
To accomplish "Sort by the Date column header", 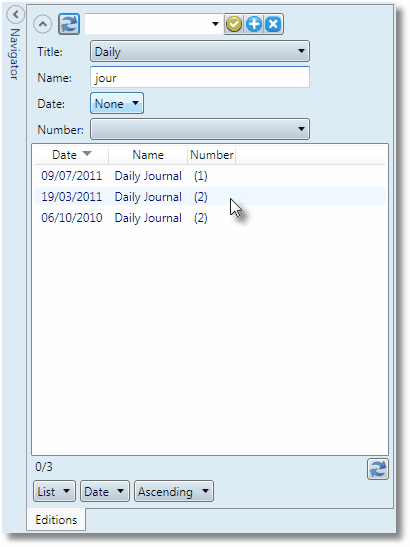I will 72,155.
